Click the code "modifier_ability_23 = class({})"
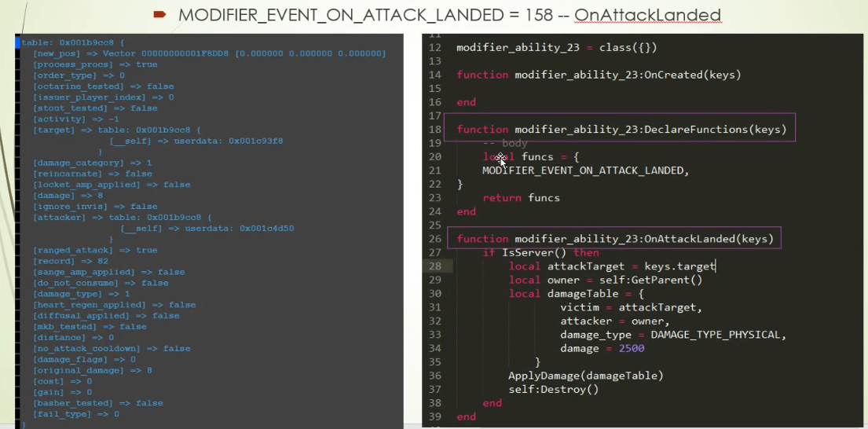Viewport: 868px width, 429px height. pos(556,48)
